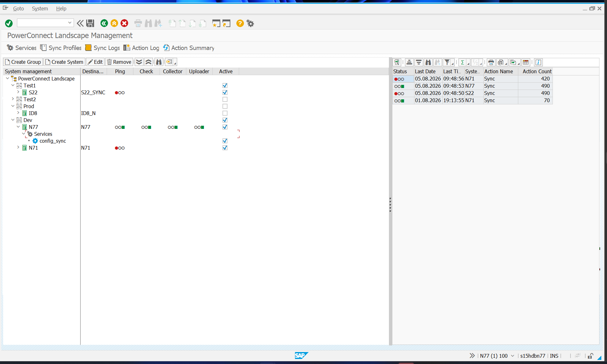The width and height of the screenshot is (607, 364).
Task: Collapse the PowerConnect Landscape root node
Action: [x=8, y=78]
